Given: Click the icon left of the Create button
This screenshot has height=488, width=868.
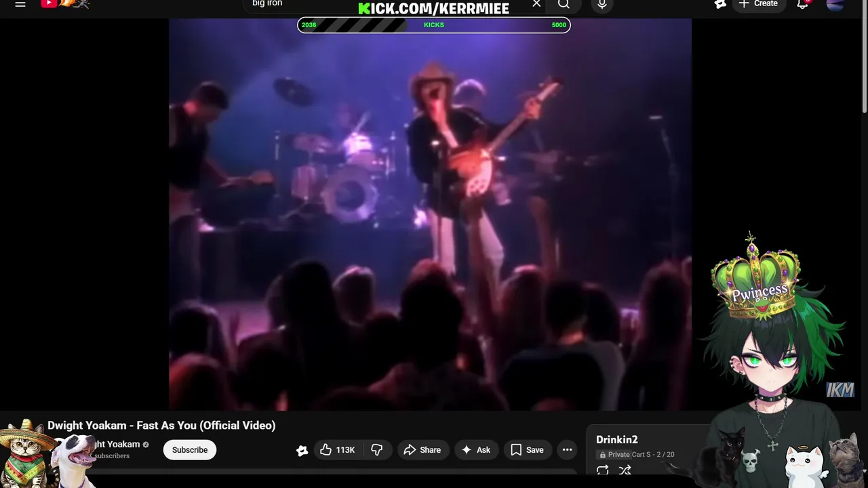Looking at the screenshot, I should click(720, 4).
